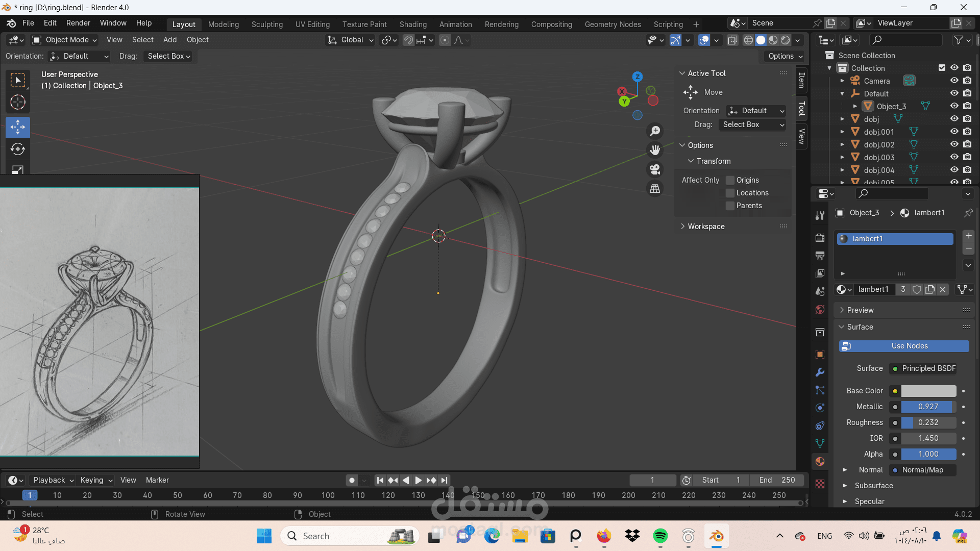Activate the Rotate tool
This screenshot has width=980, height=551.
point(18,149)
